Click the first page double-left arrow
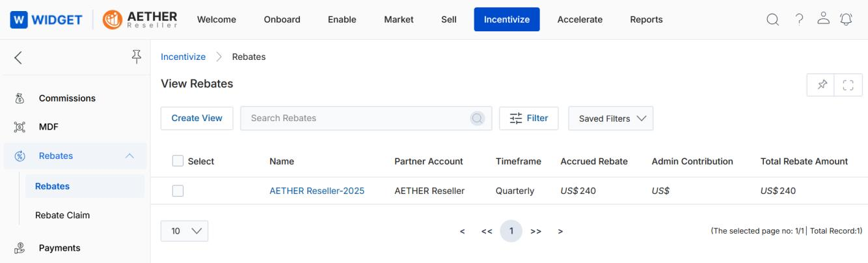The width and height of the screenshot is (868, 263). (x=486, y=231)
